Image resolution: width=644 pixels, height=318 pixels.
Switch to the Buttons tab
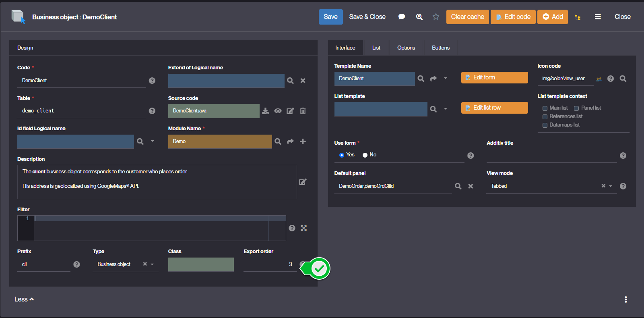440,48
